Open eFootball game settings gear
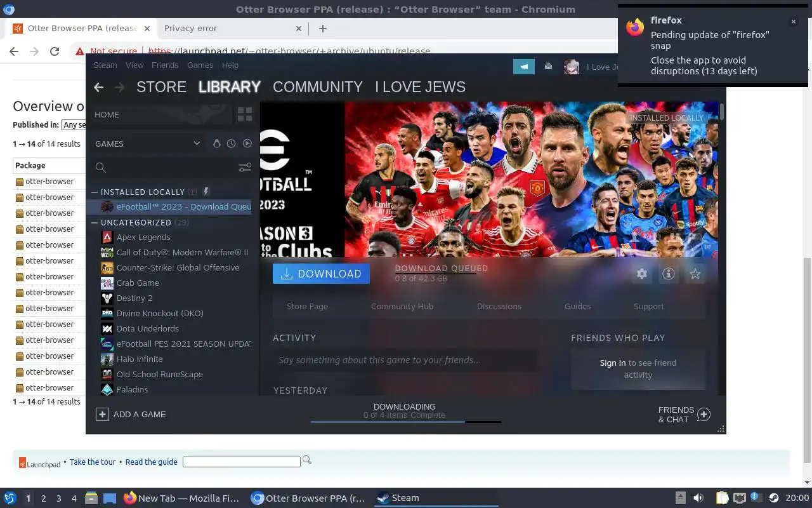 pos(642,274)
